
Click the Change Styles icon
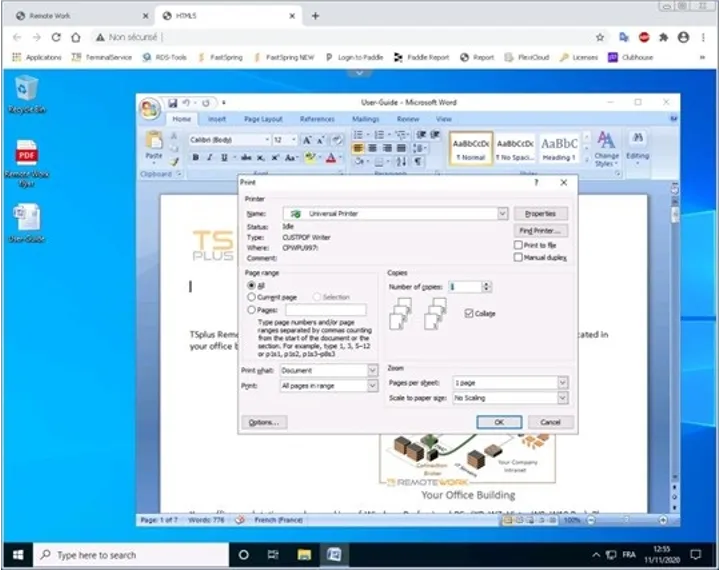click(607, 149)
